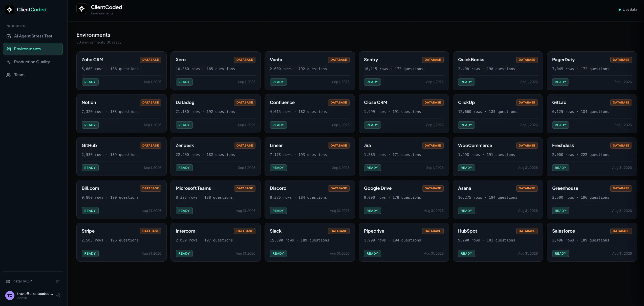644x306 pixels.
Task: Click the '30 environments · 30 ready' summary text
Action: point(99,42)
